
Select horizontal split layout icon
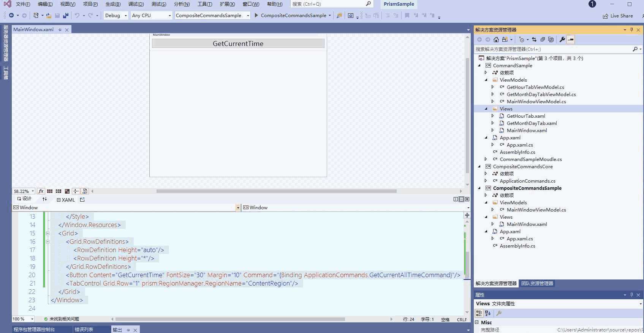pos(461,199)
